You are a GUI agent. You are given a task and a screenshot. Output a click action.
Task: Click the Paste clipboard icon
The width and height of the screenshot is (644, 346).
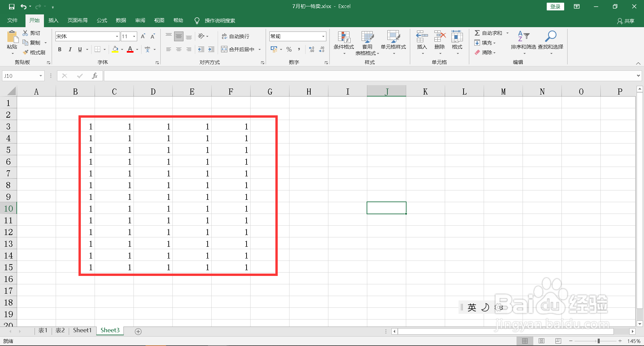[x=12, y=37]
